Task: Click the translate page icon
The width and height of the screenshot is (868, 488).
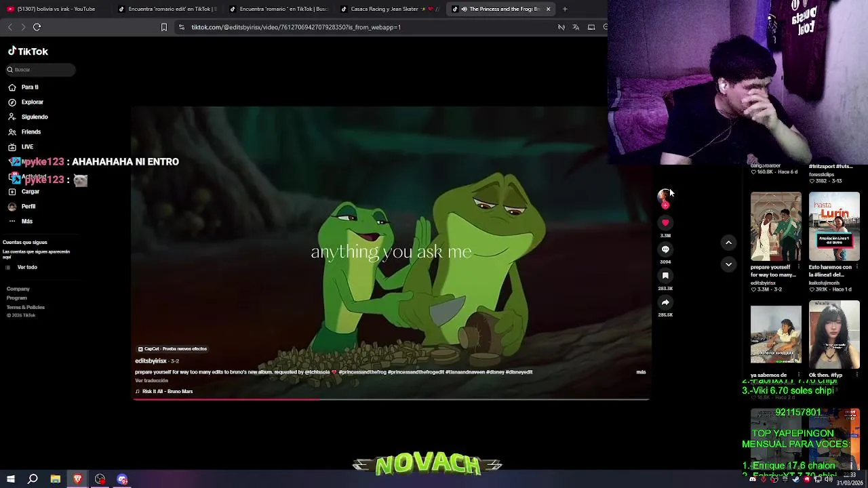Action: pyautogui.click(x=576, y=27)
